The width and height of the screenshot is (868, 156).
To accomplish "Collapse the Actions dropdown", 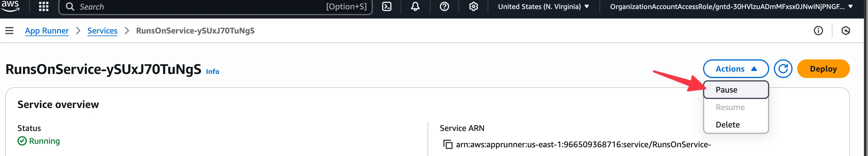I will pos(736,69).
